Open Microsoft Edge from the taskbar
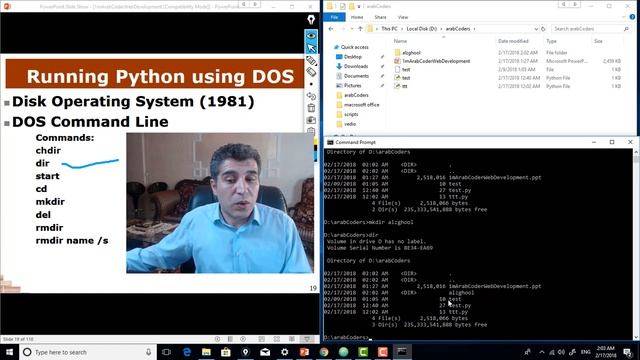 coord(187,352)
